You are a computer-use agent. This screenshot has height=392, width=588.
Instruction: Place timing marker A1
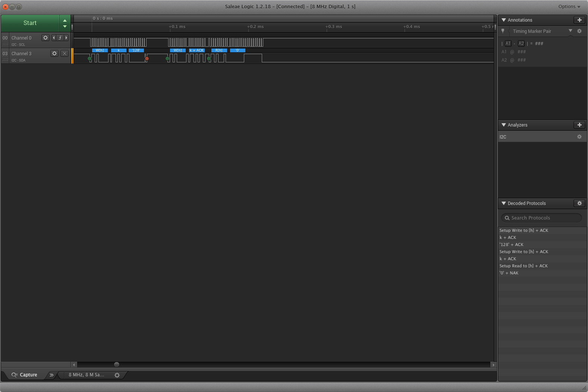pyautogui.click(x=508, y=44)
